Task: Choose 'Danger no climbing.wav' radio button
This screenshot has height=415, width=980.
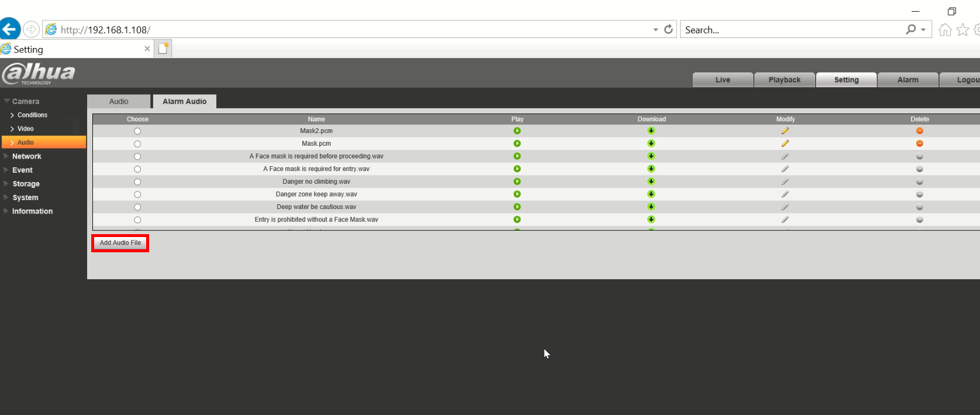Action: click(x=137, y=182)
